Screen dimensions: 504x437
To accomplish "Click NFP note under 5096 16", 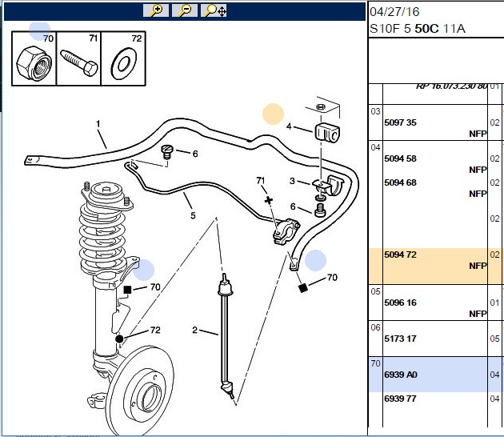I will coord(478,314).
